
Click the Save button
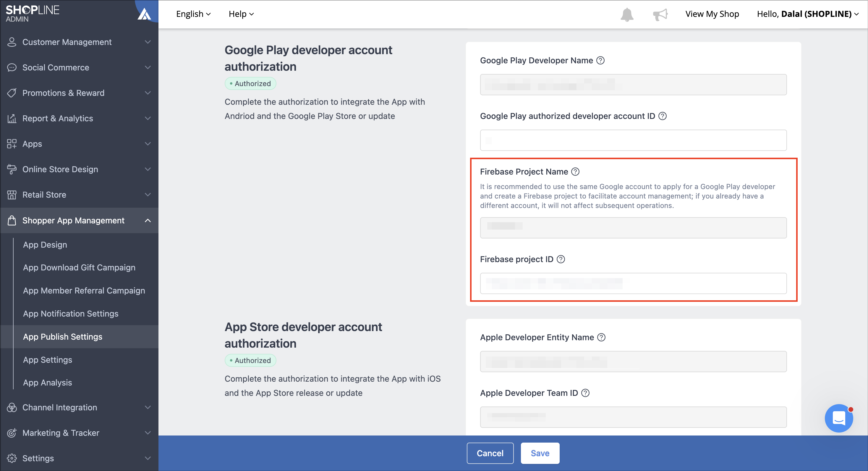pyautogui.click(x=540, y=453)
